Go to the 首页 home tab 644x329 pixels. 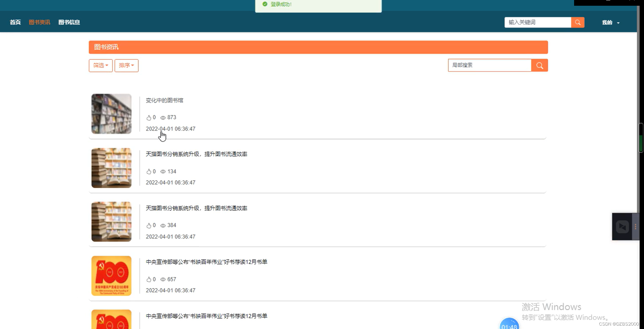(15, 22)
